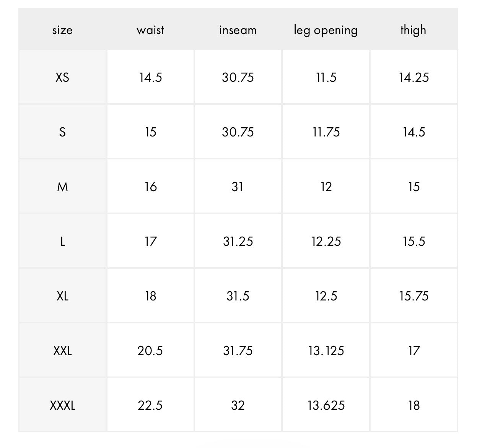The width and height of the screenshot is (498, 448).
Task: Select the XL size row label
Action: tap(62, 296)
